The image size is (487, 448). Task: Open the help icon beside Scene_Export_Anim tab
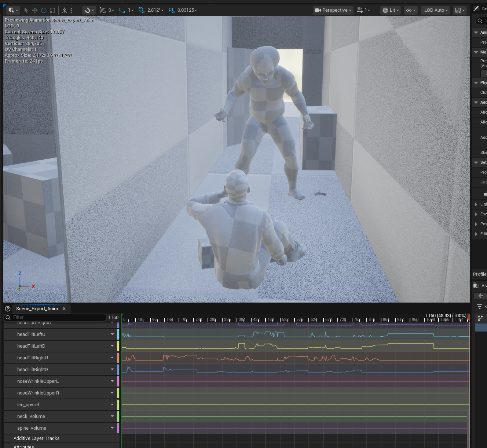8,309
